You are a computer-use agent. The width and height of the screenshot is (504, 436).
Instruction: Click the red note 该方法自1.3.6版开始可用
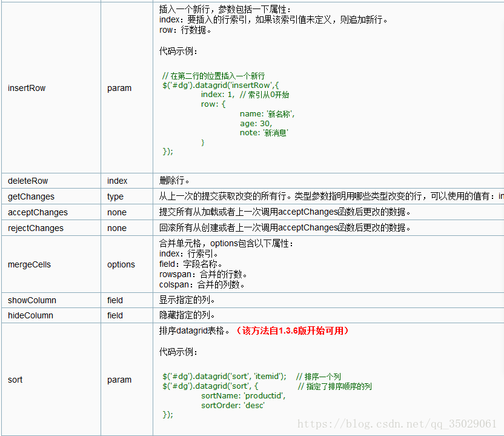292,330
